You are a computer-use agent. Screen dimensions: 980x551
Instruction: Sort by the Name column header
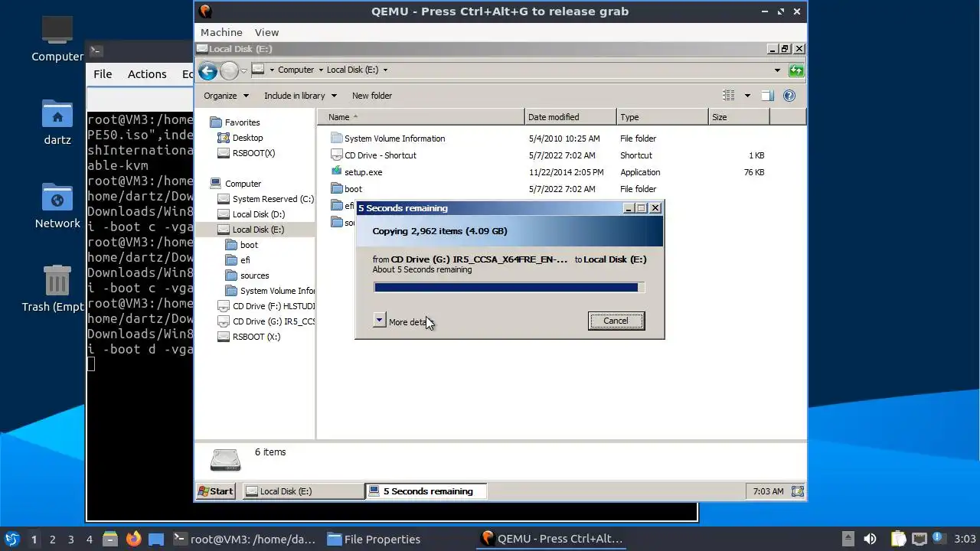coord(421,117)
